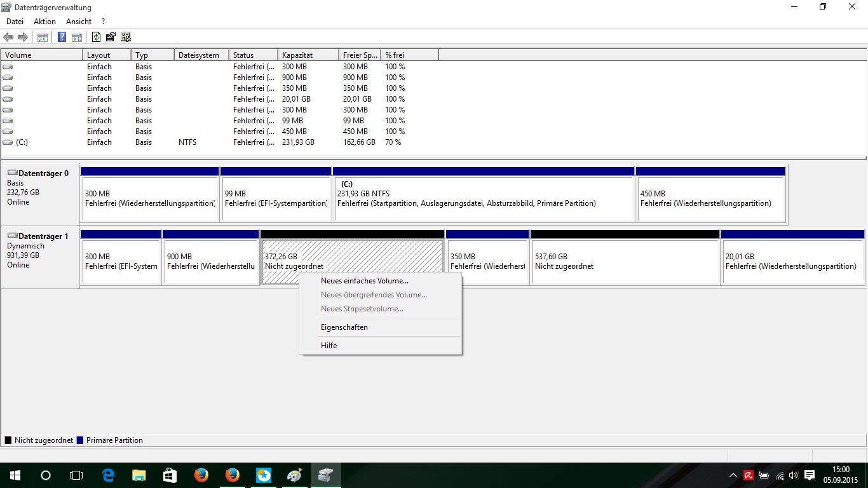Select the drive icon of the 20,01 GB row
Viewport: 868px width, 488px height.
click(x=8, y=99)
